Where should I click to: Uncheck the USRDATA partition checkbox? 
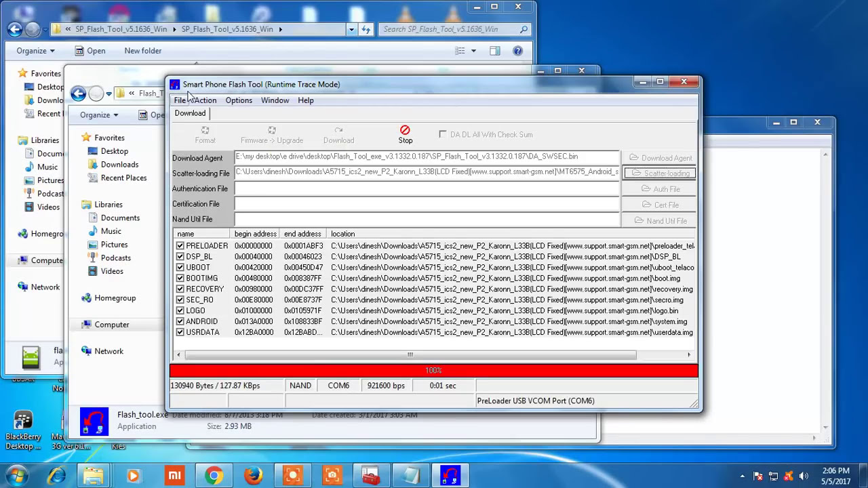pos(180,333)
